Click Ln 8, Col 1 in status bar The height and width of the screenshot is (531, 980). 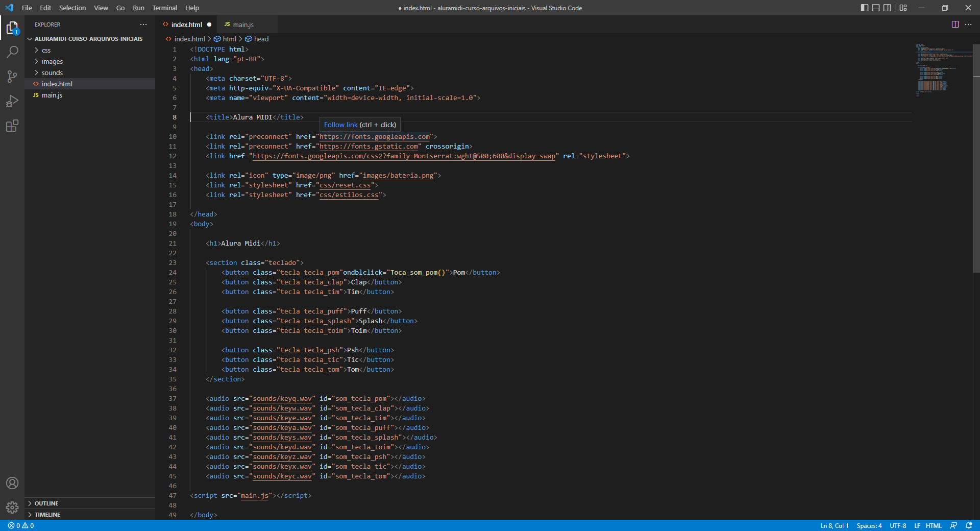pos(834,525)
